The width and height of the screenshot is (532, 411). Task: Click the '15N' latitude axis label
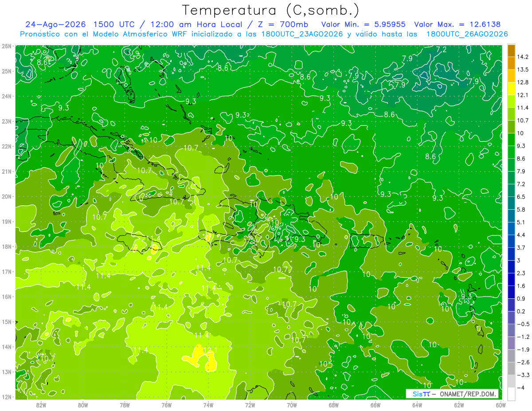[x=6, y=321]
